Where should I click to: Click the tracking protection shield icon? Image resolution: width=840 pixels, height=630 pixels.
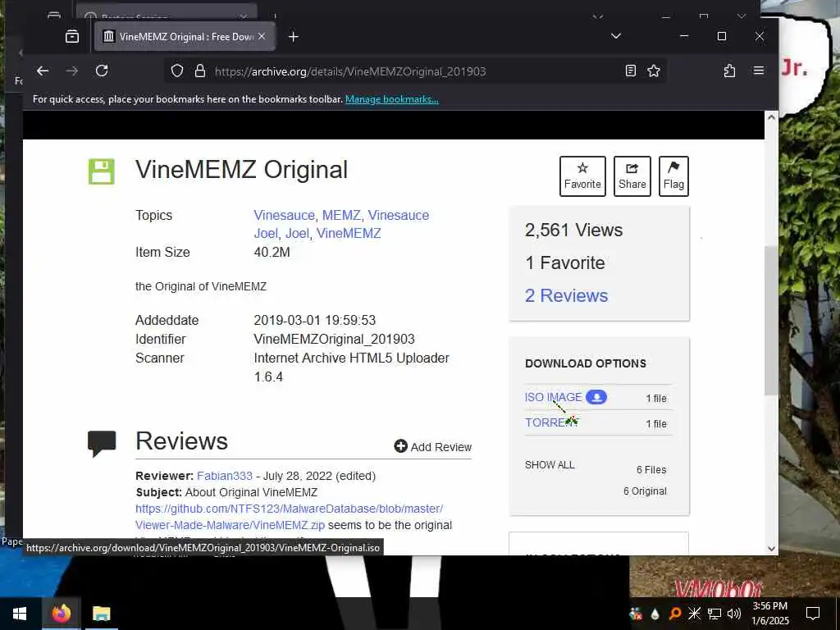tap(177, 71)
